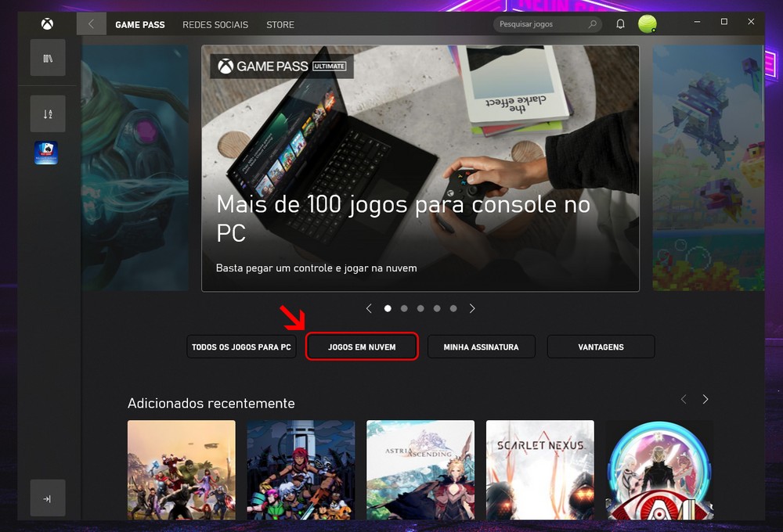Open the Scarlet Nexus game thumbnail
This screenshot has width=783, height=532.
click(x=539, y=469)
